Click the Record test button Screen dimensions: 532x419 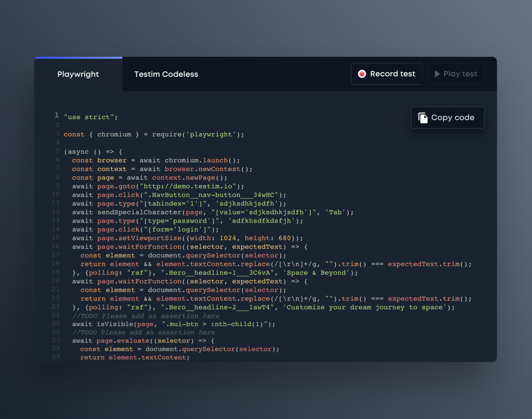(x=386, y=74)
